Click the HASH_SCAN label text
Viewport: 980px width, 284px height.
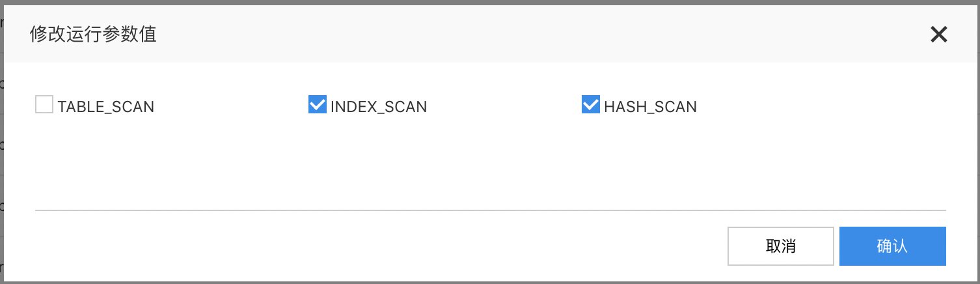point(651,107)
